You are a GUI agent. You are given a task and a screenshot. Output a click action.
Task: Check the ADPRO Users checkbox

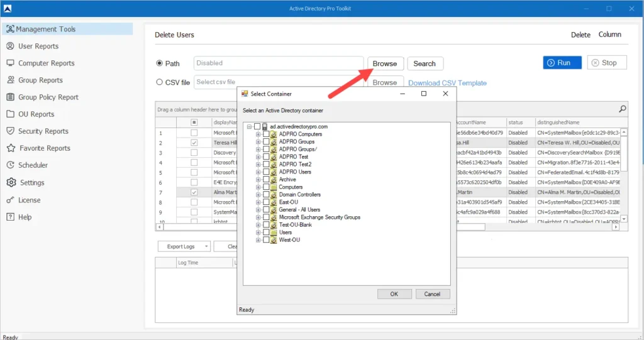pyautogui.click(x=266, y=172)
